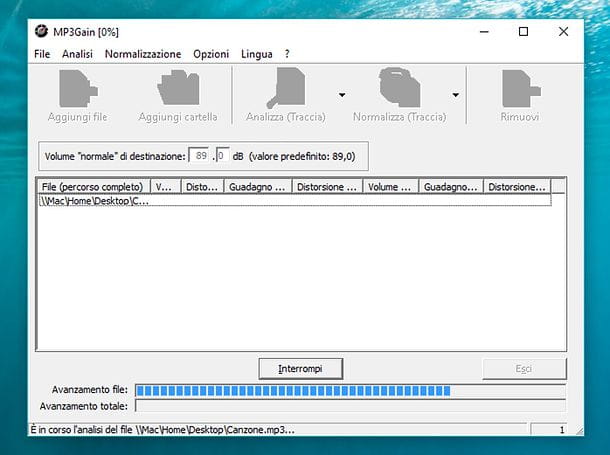Open the Opzioni menu
The height and width of the screenshot is (455, 610).
click(211, 54)
